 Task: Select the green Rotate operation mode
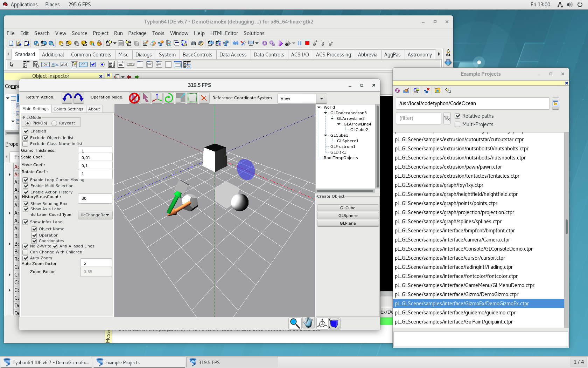click(169, 98)
